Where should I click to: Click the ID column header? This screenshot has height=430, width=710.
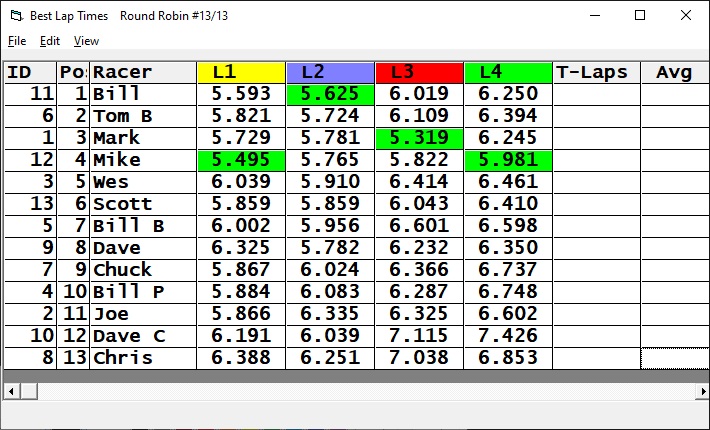pos(29,72)
